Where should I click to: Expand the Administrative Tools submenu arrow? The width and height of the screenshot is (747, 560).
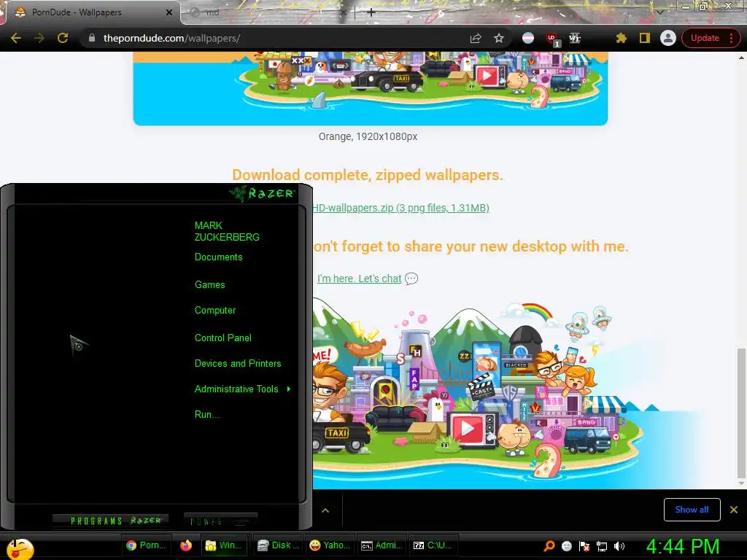click(x=288, y=389)
